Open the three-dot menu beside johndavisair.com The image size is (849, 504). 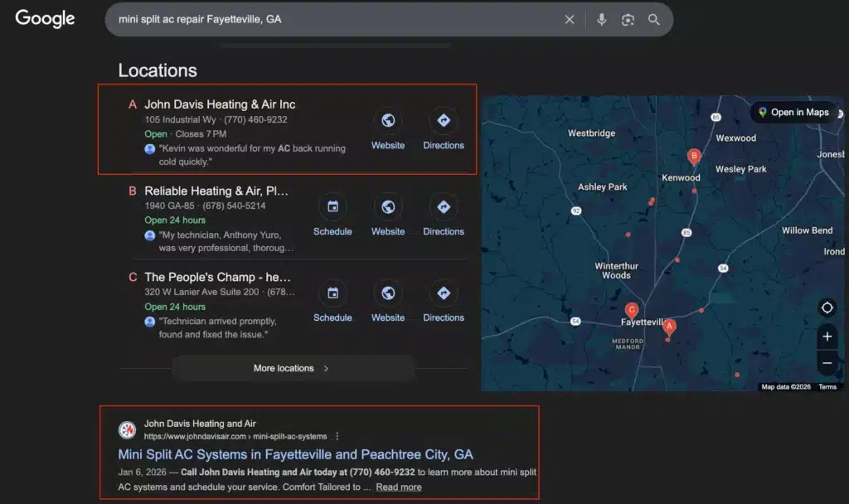337,435
